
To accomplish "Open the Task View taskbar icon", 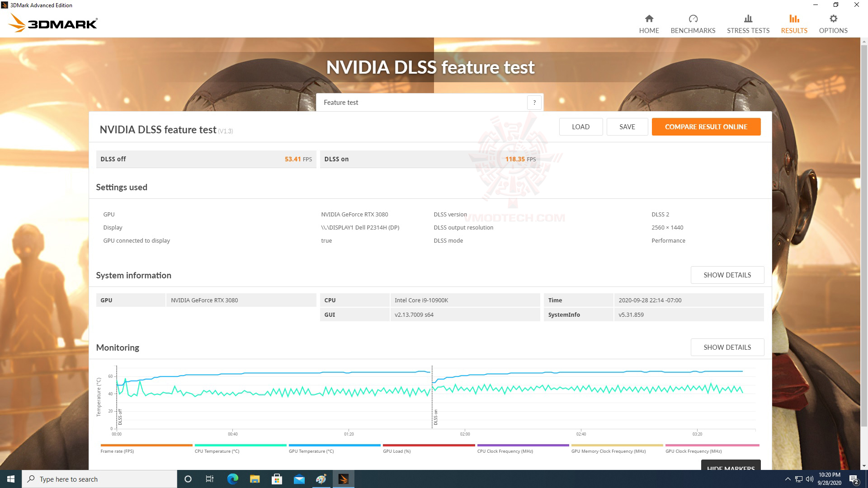I will click(210, 479).
